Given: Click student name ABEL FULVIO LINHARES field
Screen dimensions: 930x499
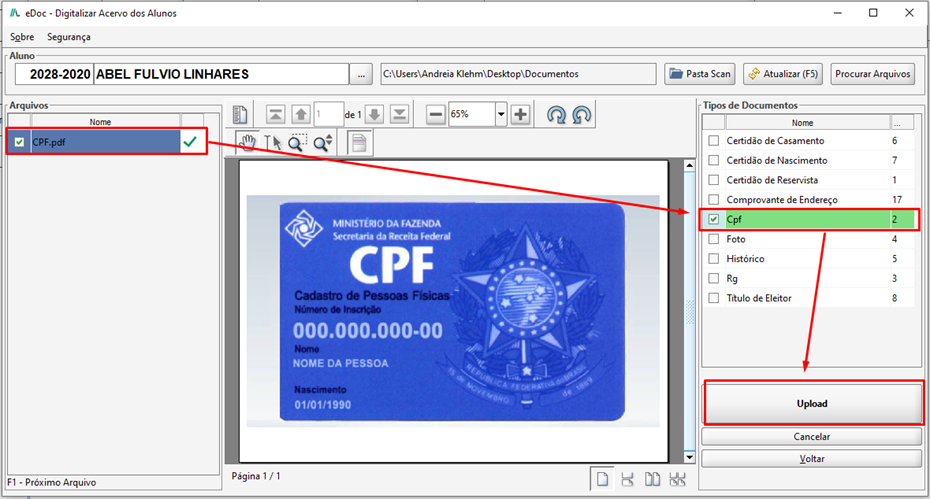Looking at the screenshot, I should (221, 74).
